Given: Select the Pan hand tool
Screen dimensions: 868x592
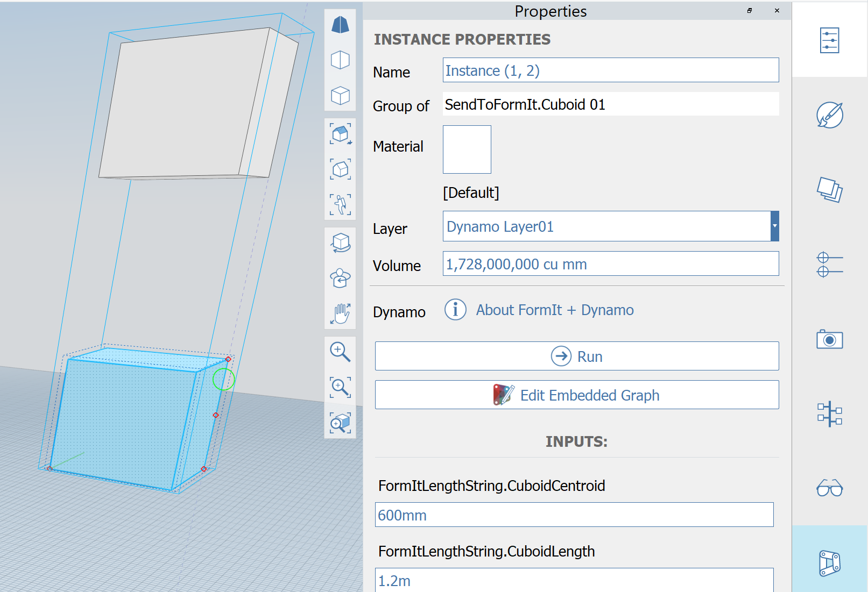Looking at the screenshot, I should coord(340,315).
